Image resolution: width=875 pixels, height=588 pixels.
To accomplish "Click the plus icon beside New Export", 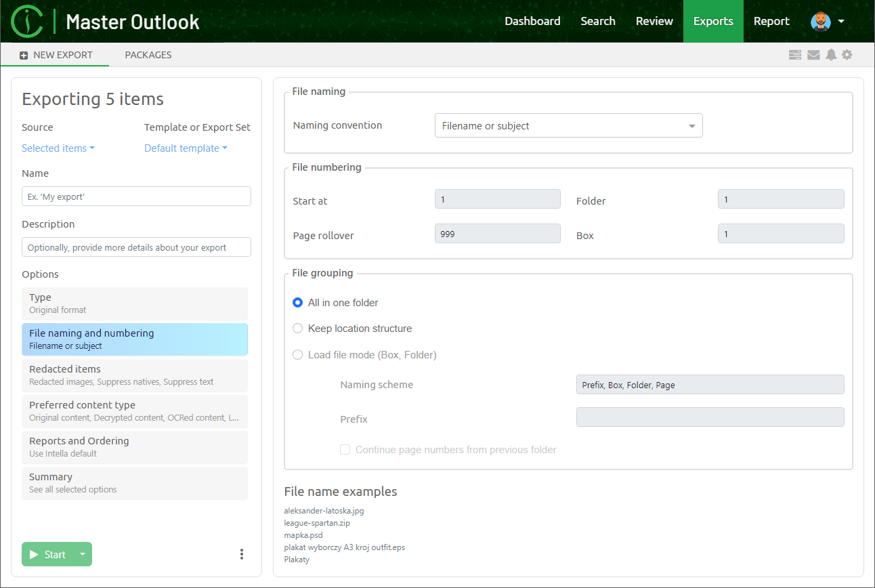I will [24, 56].
